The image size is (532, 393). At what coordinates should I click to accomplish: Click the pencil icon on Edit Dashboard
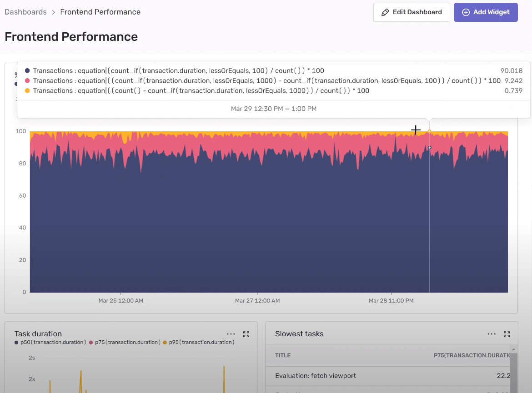386,12
